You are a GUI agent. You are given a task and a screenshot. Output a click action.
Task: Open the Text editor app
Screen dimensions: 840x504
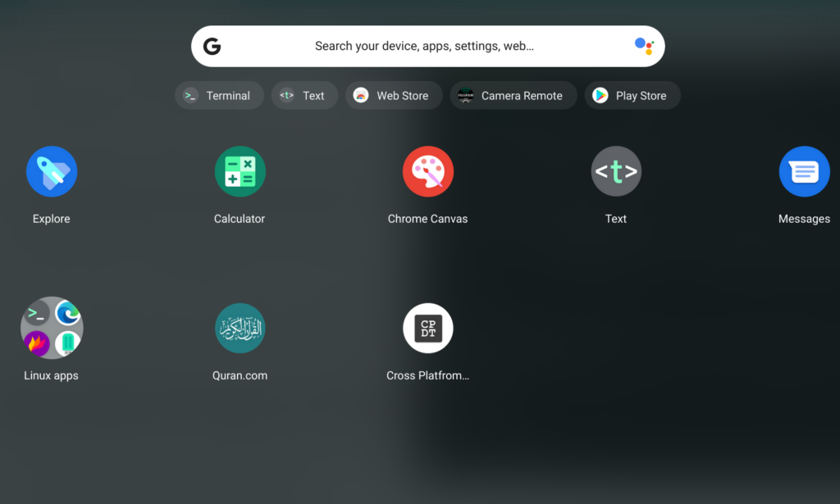tap(616, 171)
